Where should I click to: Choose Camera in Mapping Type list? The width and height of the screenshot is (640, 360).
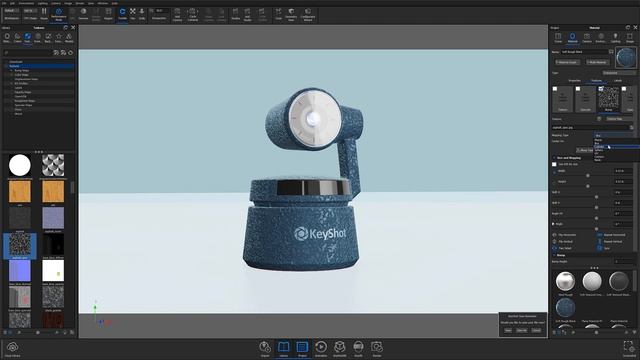pos(616,157)
